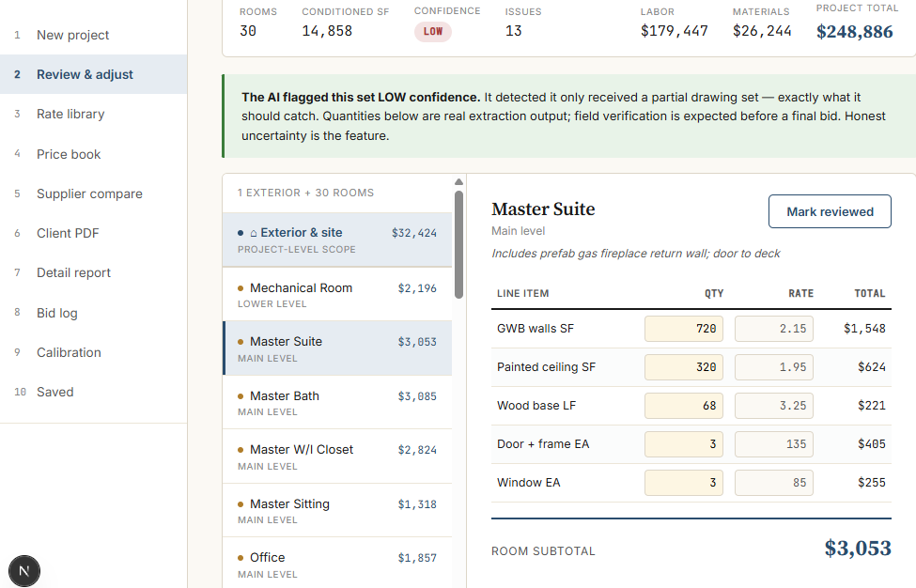916x588 pixels.
Task: Click the Window EA total $255
Action: (x=872, y=483)
